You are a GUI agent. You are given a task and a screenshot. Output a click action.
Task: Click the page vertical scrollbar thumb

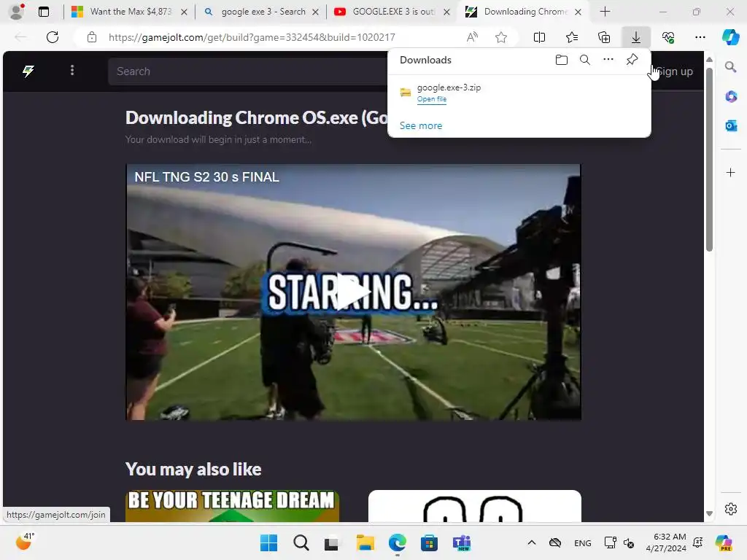[x=709, y=160]
